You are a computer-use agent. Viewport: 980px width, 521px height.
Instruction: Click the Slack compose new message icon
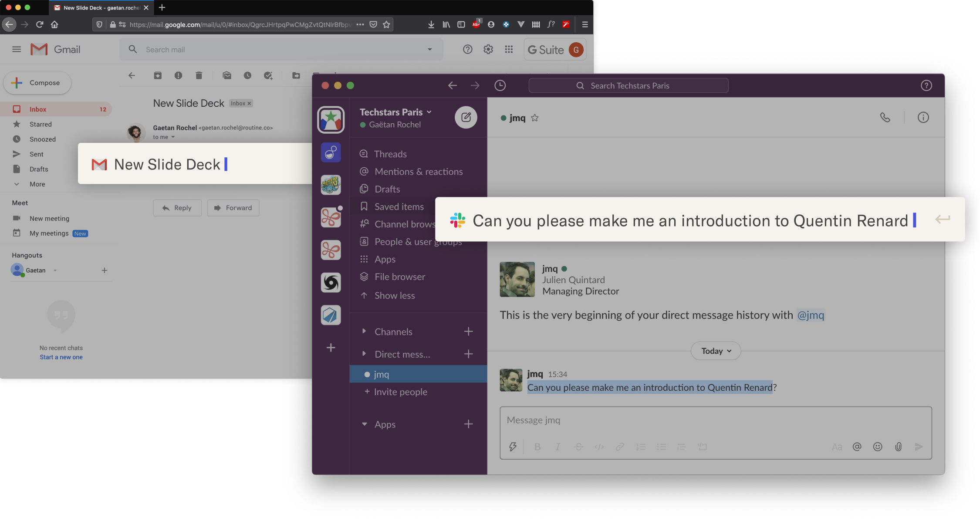(x=466, y=117)
